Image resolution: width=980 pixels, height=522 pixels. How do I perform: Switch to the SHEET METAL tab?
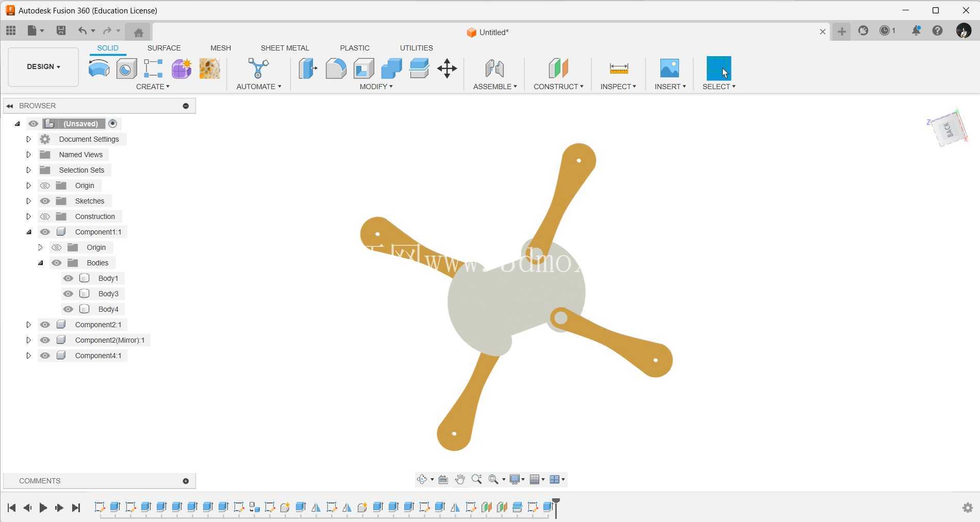click(x=285, y=48)
